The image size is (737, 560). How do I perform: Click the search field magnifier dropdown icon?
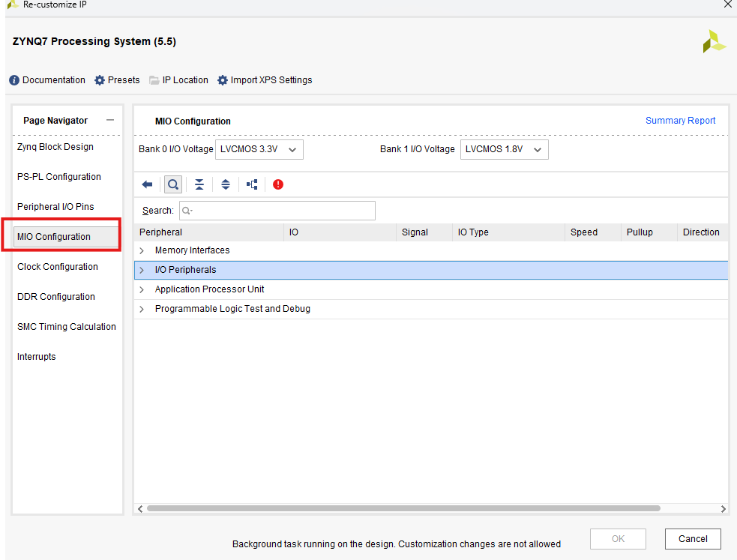[x=187, y=211]
